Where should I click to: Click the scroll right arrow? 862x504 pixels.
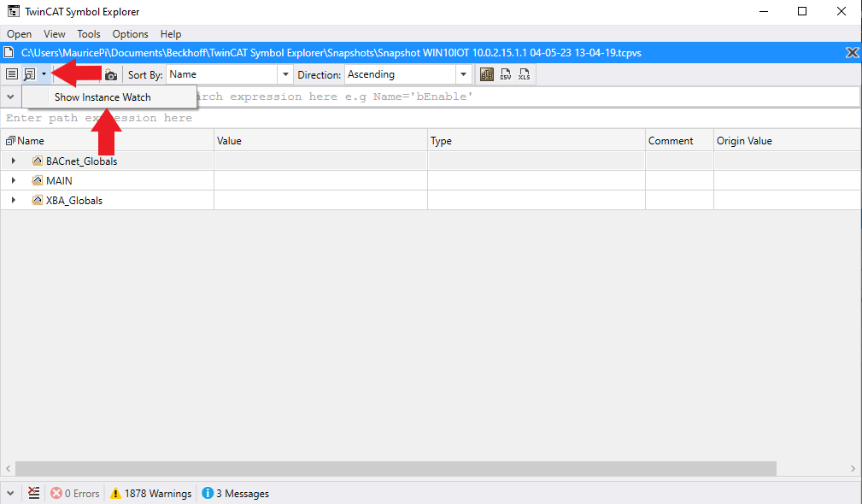pos(853,468)
